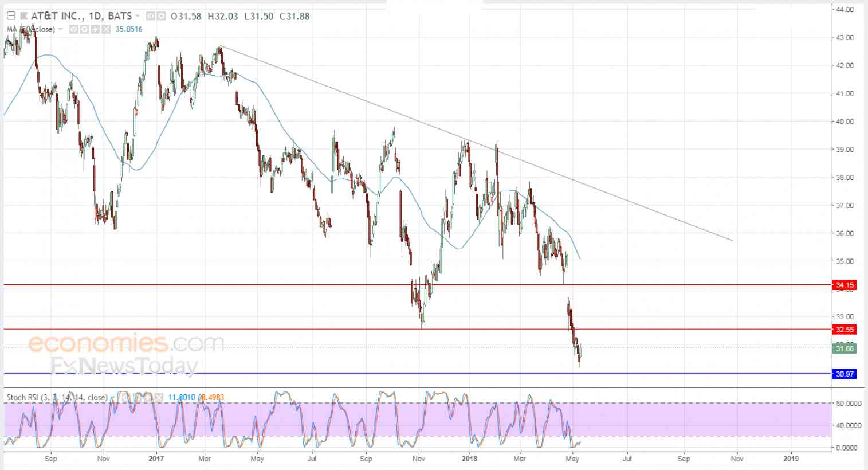868x470 pixels.
Task: Click the open price O31.58 value
Action: point(186,16)
